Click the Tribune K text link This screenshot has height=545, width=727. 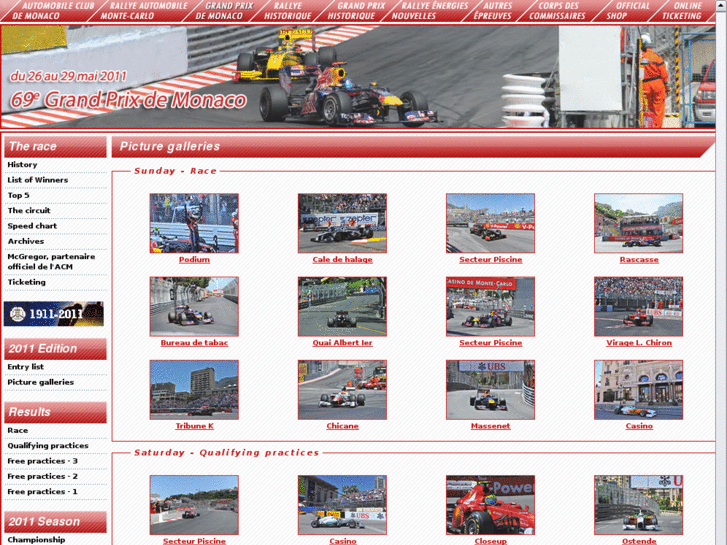click(x=194, y=426)
